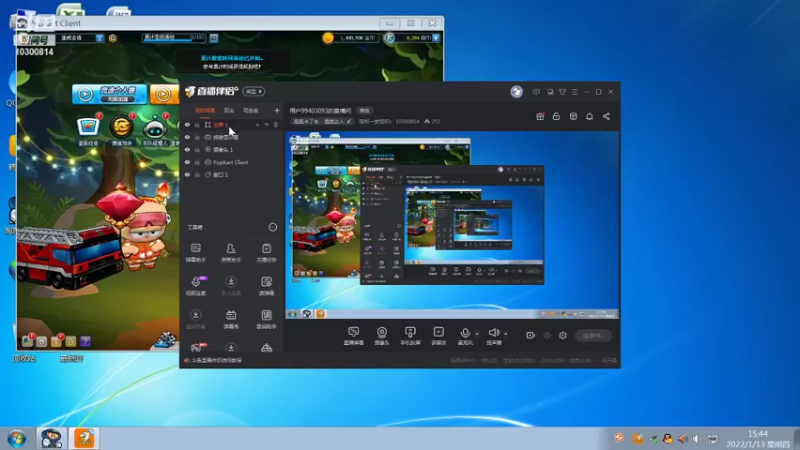Viewport: 800px width, 450px height.
Task: Open the calendar icon with the red dot
Action: click(x=540, y=116)
